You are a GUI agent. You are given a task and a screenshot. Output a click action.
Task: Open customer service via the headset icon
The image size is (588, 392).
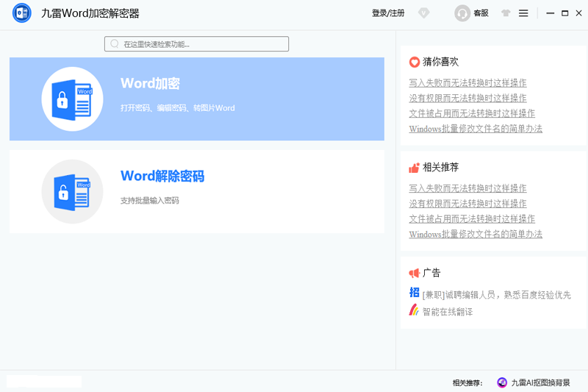coord(462,13)
